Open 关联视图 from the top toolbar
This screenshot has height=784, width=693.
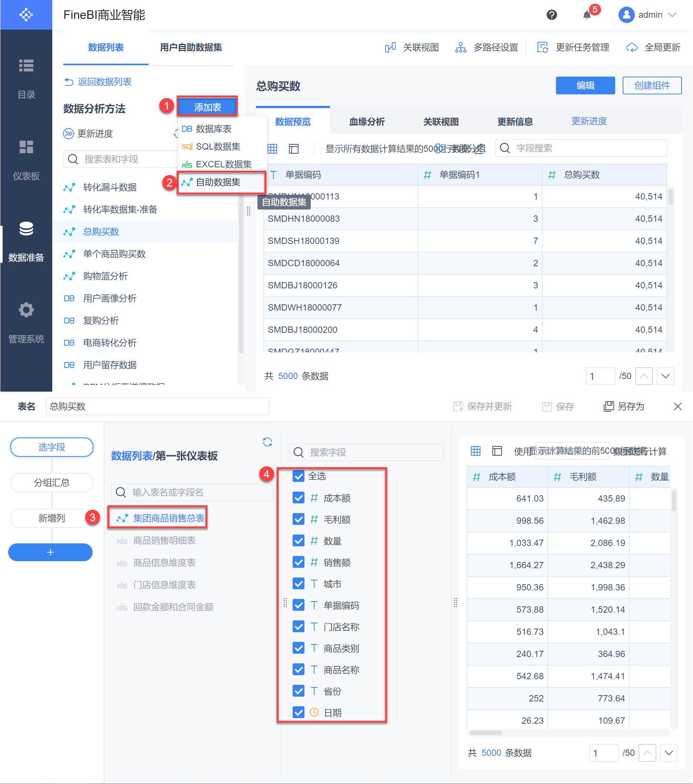point(412,47)
